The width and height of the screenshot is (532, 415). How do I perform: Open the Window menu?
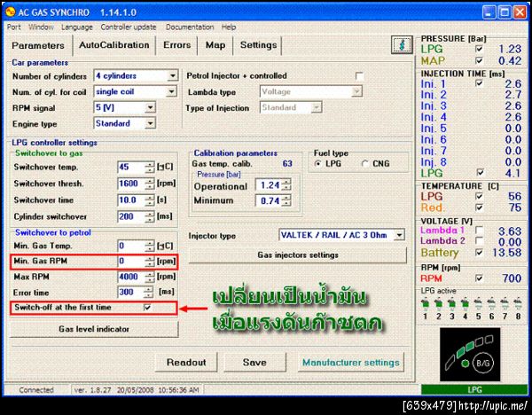(41, 27)
